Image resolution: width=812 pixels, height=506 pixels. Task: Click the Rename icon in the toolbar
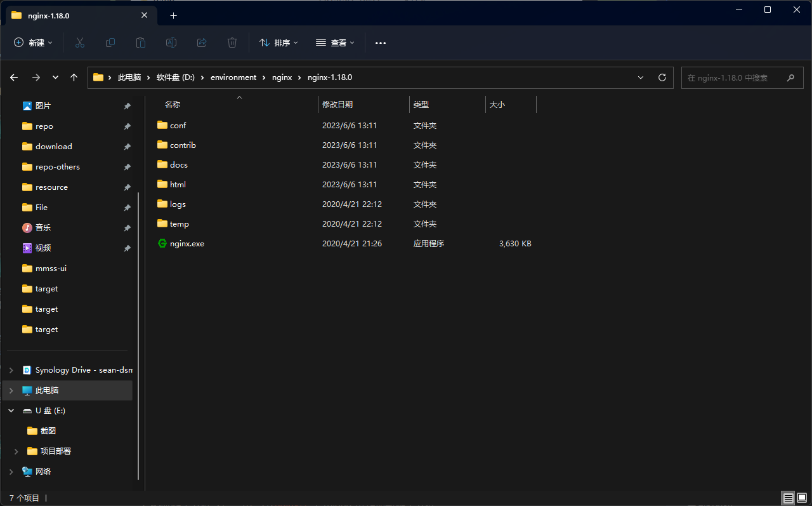click(171, 43)
